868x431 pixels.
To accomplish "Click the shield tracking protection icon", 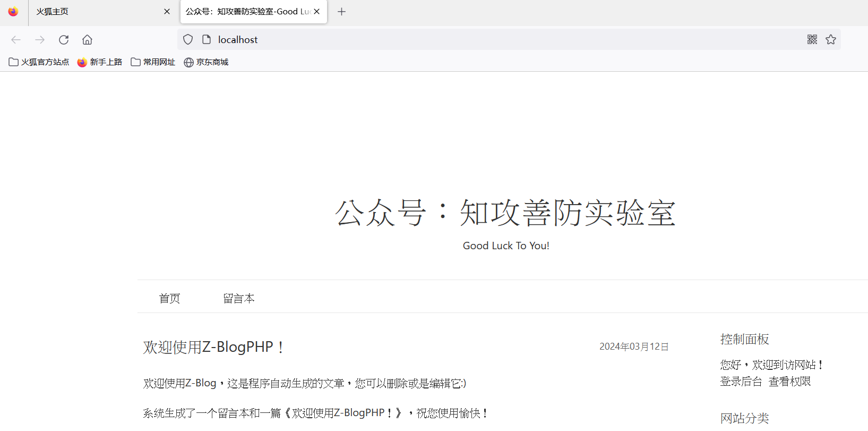I will 188,39.
